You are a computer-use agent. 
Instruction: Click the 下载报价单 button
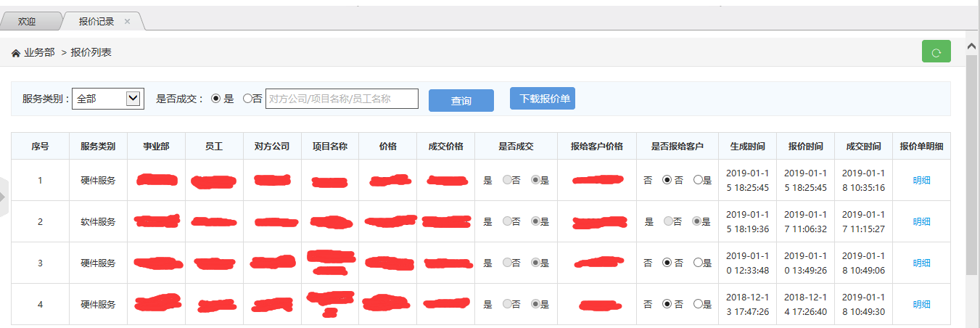click(542, 99)
